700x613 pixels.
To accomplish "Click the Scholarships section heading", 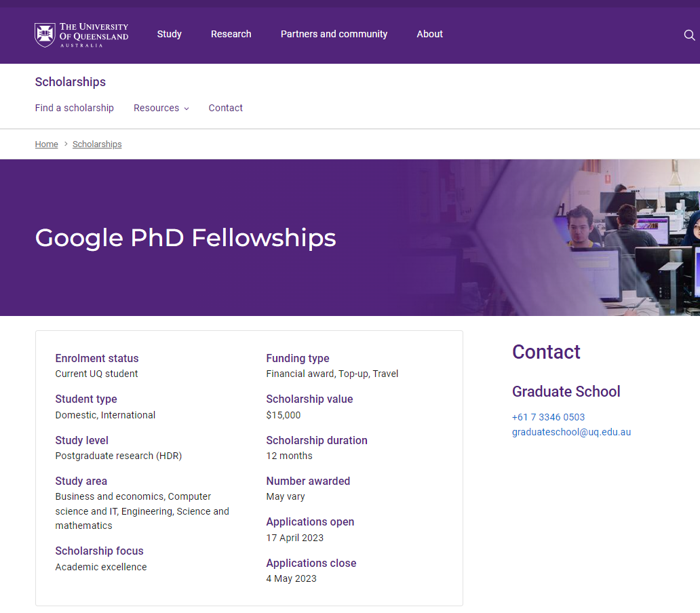I will click(x=71, y=82).
